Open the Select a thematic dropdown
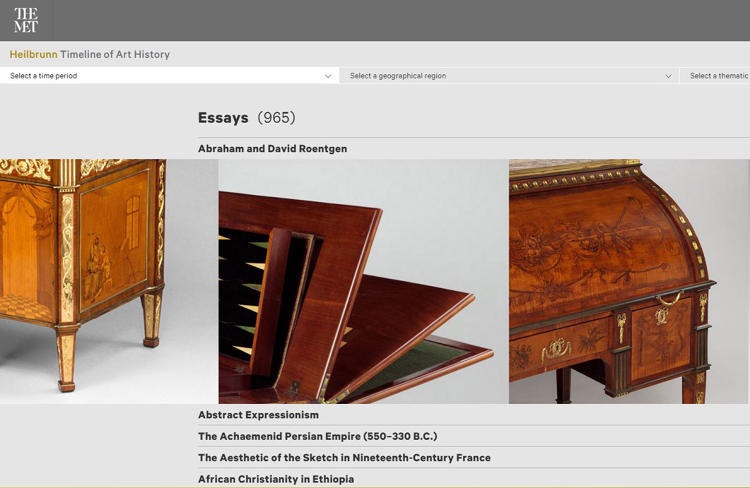The width and height of the screenshot is (750, 488). [715, 76]
